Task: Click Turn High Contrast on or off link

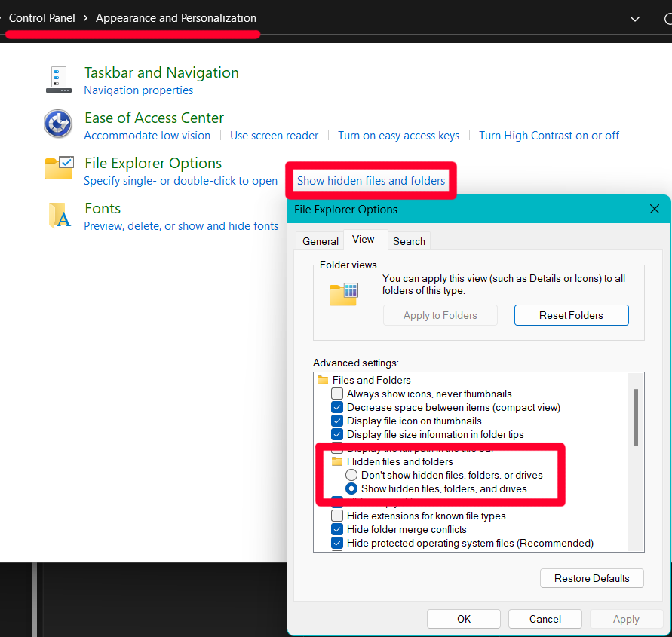Action: [549, 136]
